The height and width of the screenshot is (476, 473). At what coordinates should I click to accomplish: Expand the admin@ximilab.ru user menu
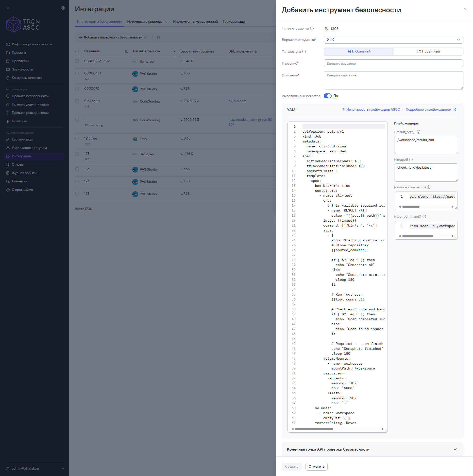click(35, 469)
